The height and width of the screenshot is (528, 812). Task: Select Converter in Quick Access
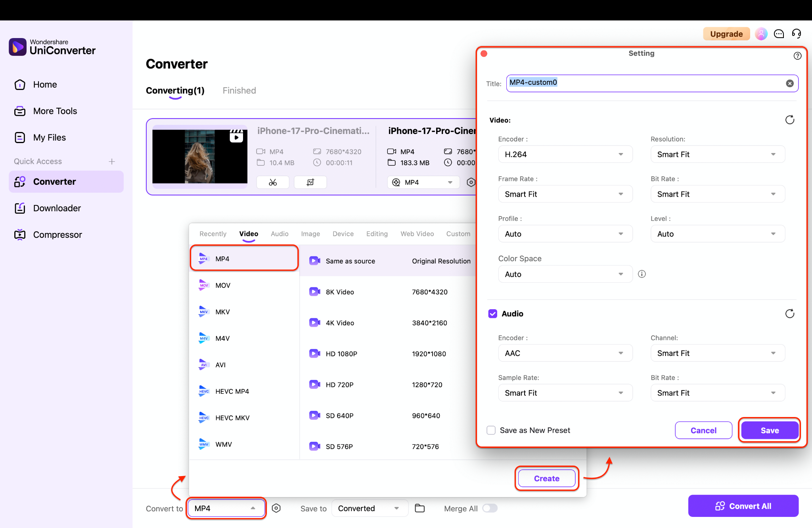pos(66,182)
